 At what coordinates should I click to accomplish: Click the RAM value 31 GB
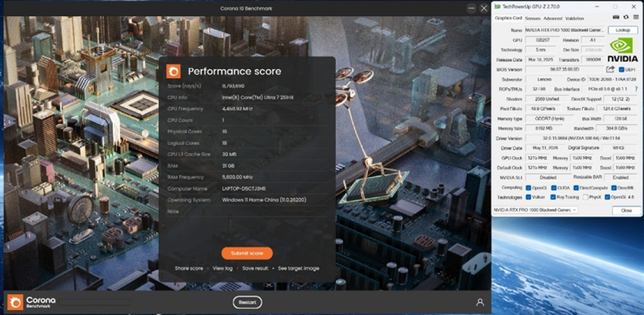click(x=228, y=166)
